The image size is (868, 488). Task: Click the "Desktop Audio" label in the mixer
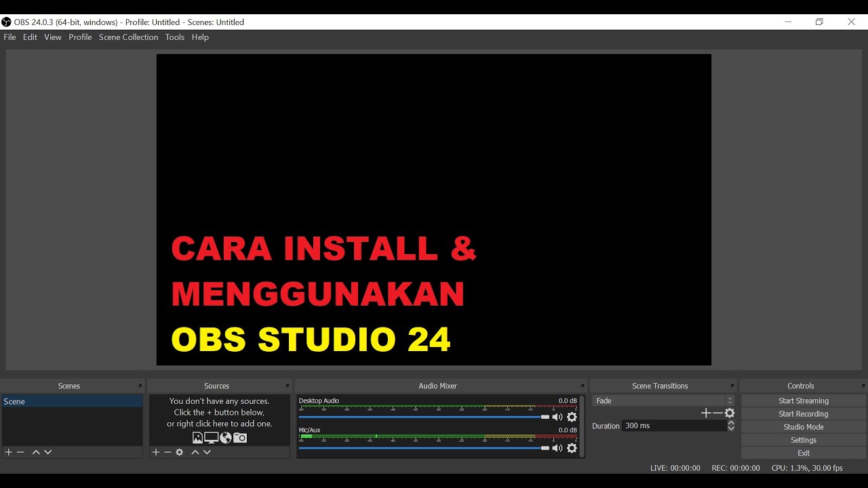coord(319,401)
